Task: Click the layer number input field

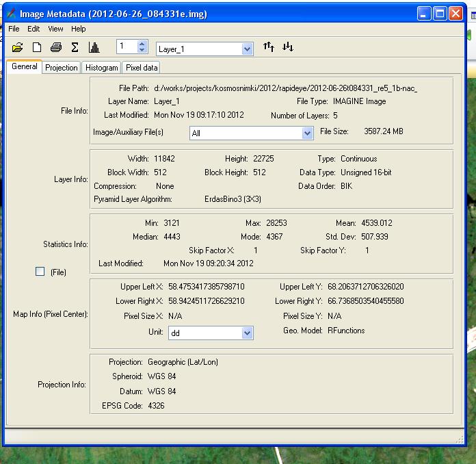Action: 127,47
